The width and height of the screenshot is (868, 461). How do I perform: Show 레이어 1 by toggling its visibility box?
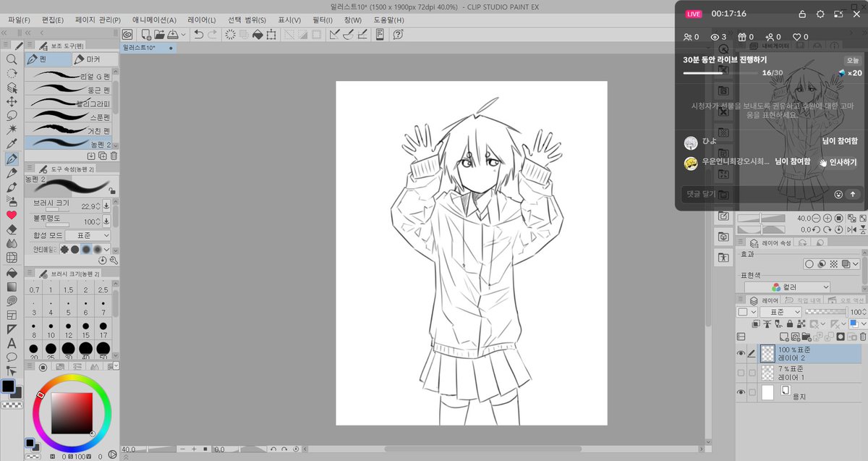click(741, 373)
